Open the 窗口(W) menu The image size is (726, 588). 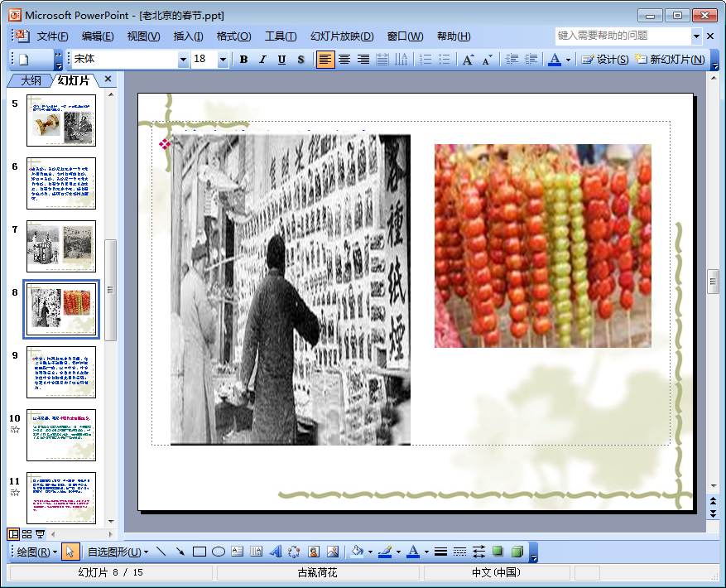click(x=405, y=36)
